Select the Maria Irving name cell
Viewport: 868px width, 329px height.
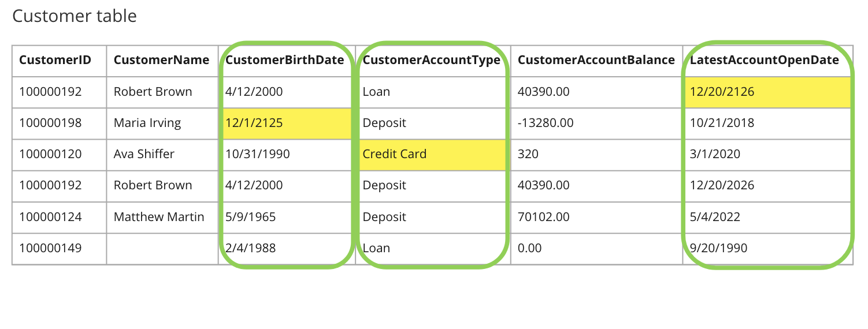147,123
